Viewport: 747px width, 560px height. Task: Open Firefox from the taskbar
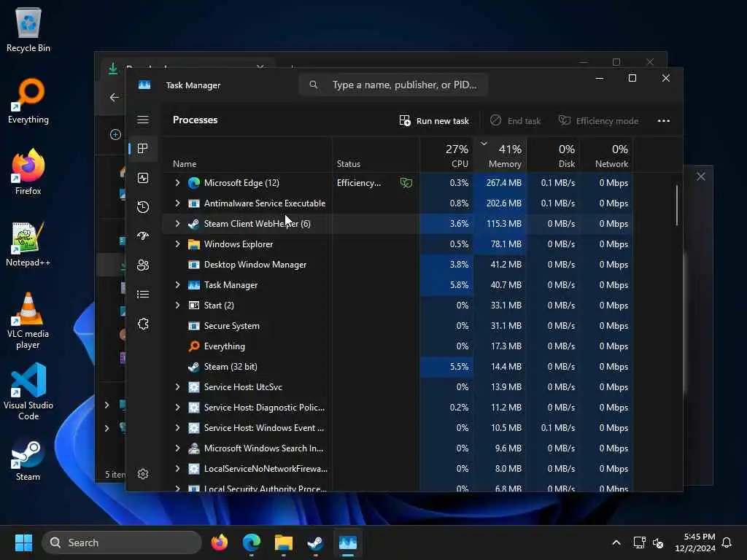pos(219,542)
